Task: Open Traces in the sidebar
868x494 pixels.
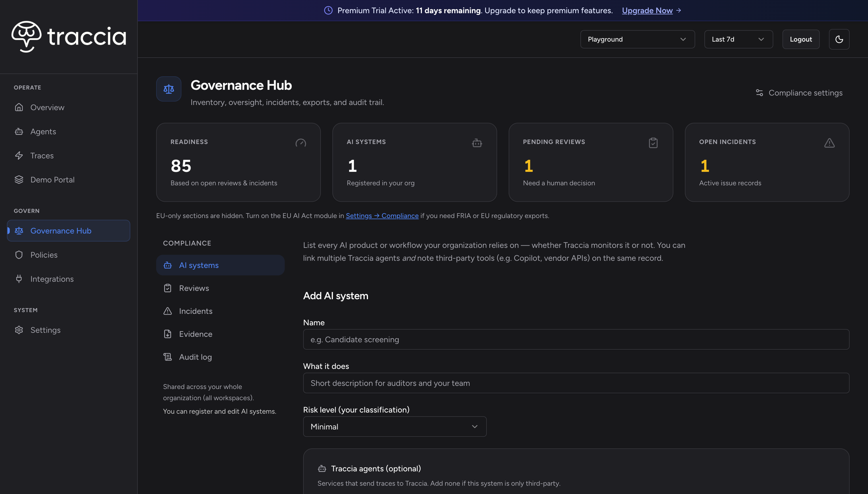Action: [x=69, y=155]
